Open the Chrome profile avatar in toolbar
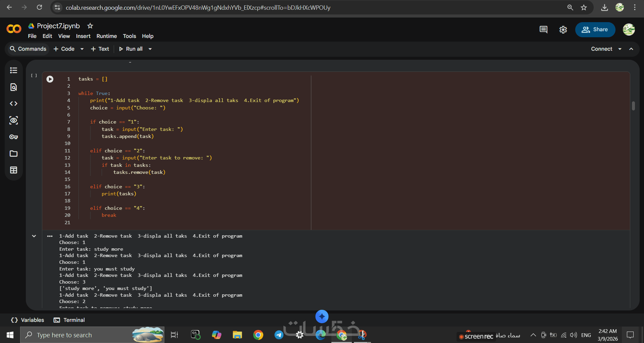The image size is (644, 343). [x=620, y=7]
